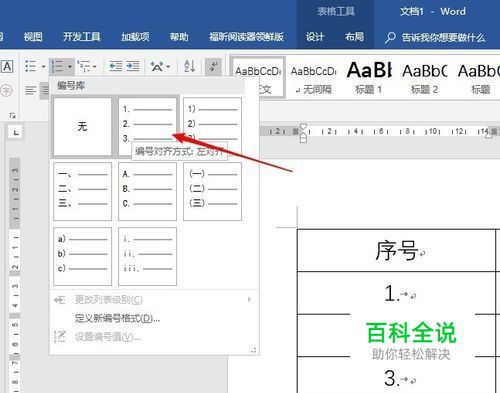The image size is (500, 393).
Task: Apply the 标题 1 style
Action: point(369,79)
